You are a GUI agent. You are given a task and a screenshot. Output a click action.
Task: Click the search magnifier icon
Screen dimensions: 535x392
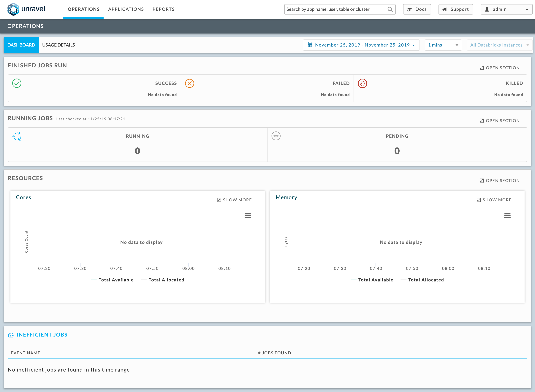point(390,9)
